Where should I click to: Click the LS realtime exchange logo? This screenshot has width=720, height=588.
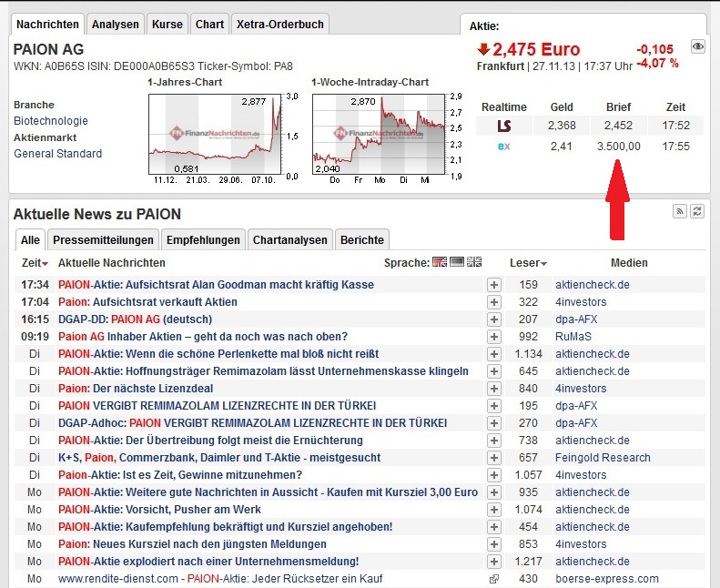503,126
